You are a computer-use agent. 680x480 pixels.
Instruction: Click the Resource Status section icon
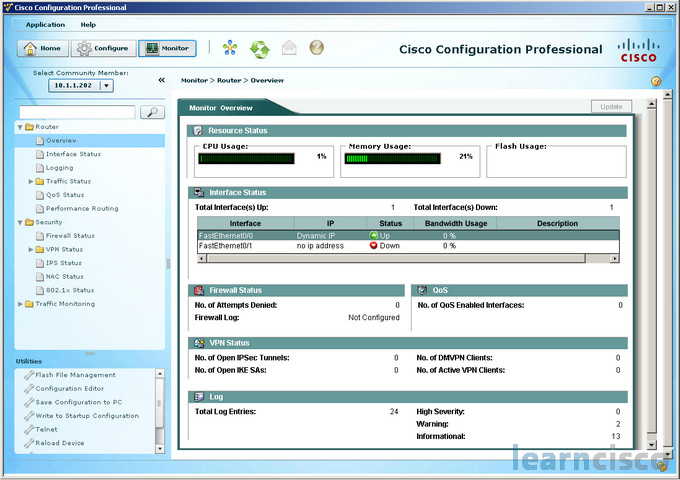(198, 131)
